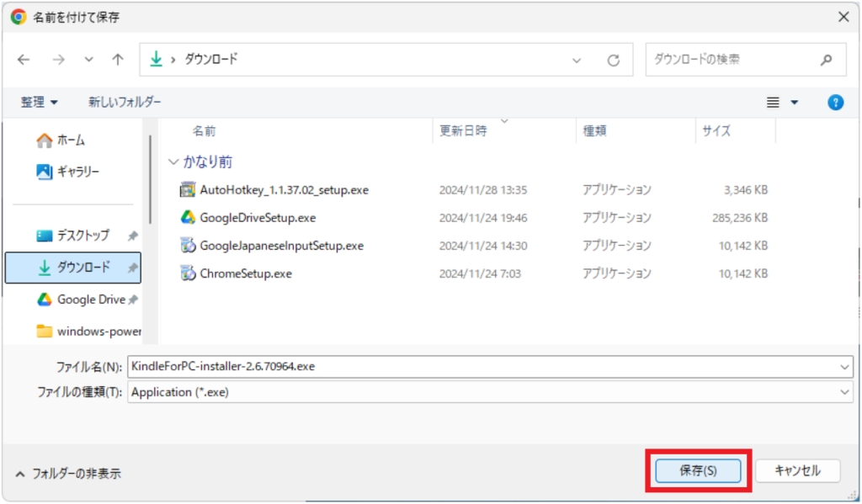The height and width of the screenshot is (504, 862).
Task: Expand the file type dropdown
Action: 844,392
